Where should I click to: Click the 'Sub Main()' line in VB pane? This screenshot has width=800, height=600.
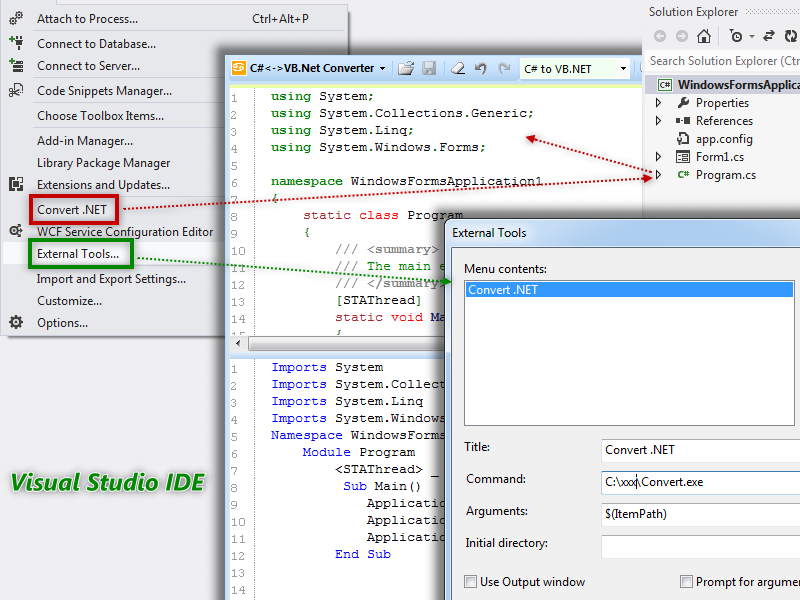(382, 486)
